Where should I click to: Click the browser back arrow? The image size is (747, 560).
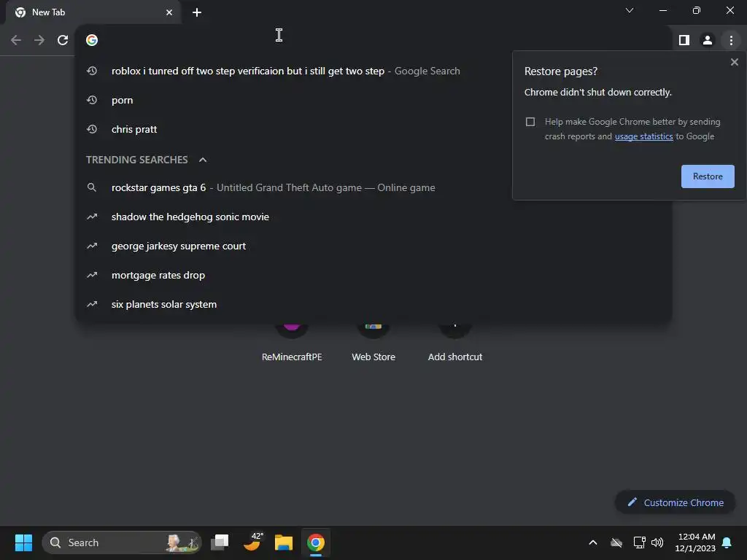[x=16, y=41]
